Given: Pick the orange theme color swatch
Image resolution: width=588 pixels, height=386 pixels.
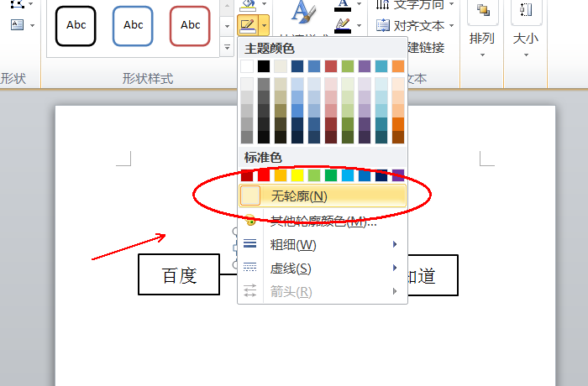Looking at the screenshot, I should click(x=398, y=66).
